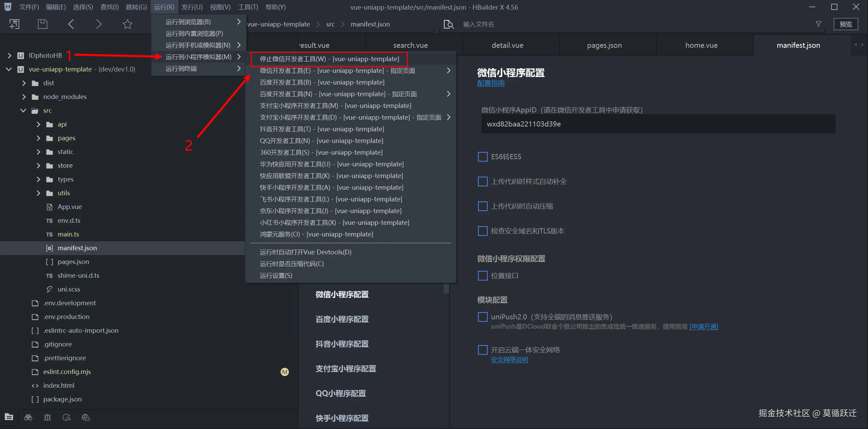
Task: Enable the ES6转ES5 checkbox
Action: point(483,157)
